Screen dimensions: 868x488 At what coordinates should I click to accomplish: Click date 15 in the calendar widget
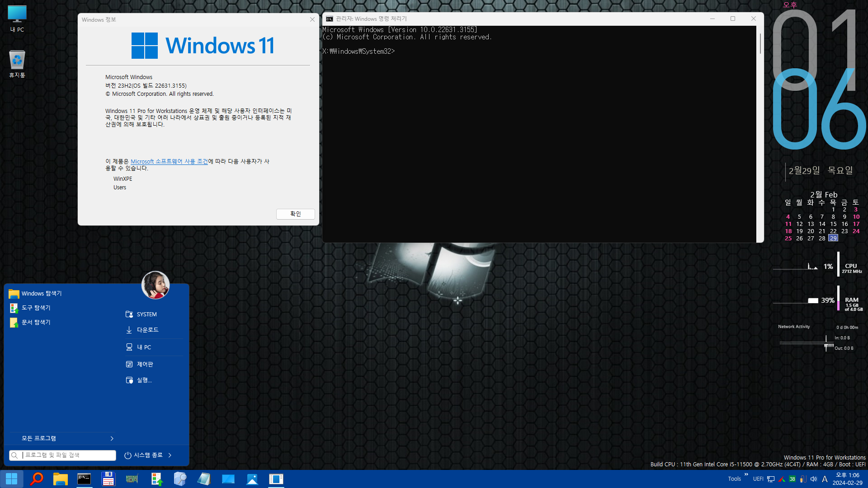point(833,224)
